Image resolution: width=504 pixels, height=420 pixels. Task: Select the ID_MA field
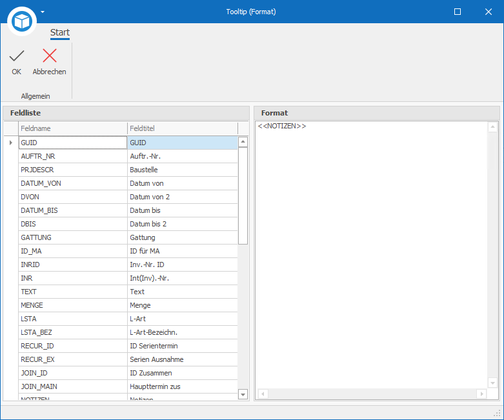pyautogui.click(x=73, y=251)
